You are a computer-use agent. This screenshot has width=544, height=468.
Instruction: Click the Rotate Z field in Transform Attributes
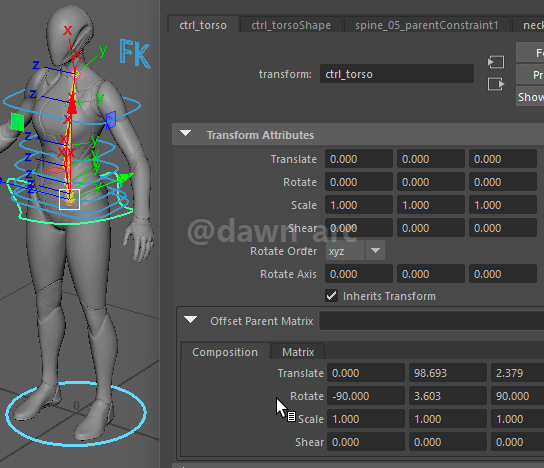coord(503,182)
